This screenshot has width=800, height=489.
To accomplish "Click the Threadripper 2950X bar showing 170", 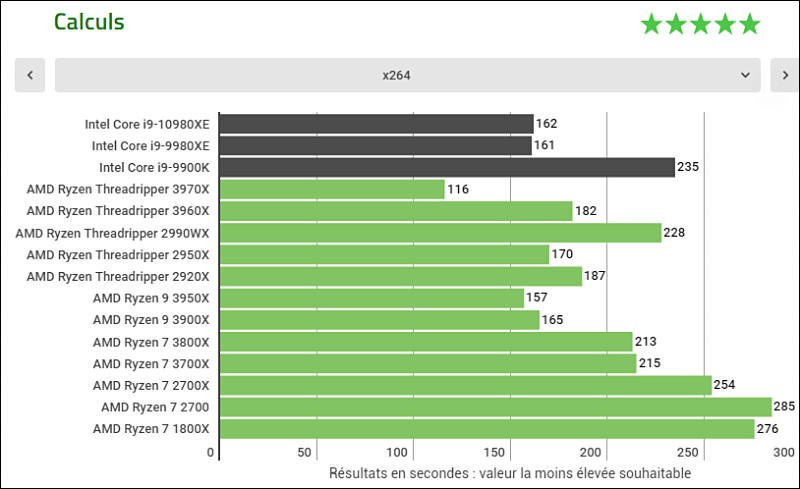I will coord(384,255).
